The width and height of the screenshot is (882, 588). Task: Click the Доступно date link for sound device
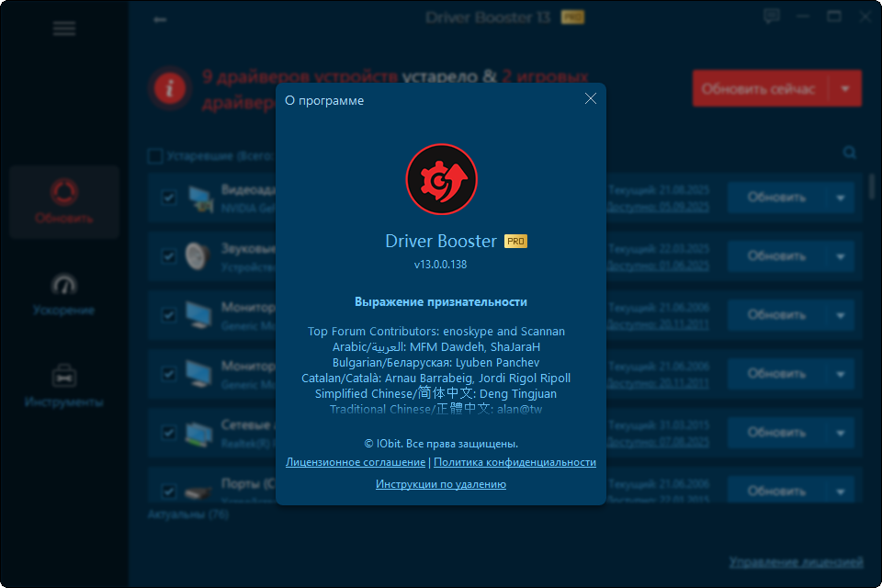point(658,266)
